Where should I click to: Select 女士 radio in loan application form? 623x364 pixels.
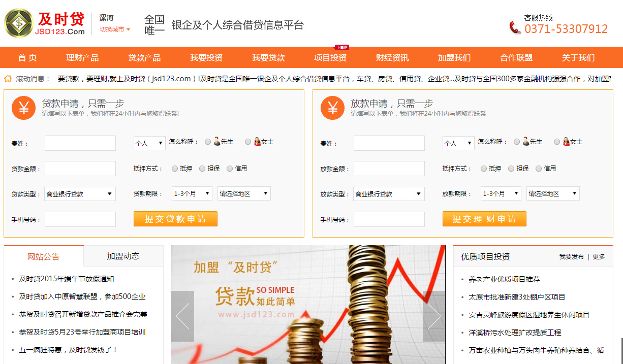click(x=248, y=142)
